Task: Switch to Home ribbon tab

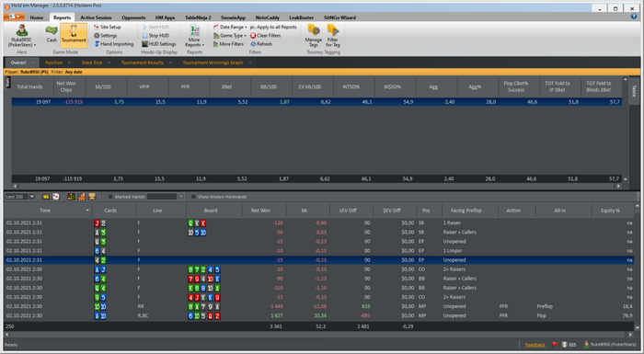Action: coord(37,17)
